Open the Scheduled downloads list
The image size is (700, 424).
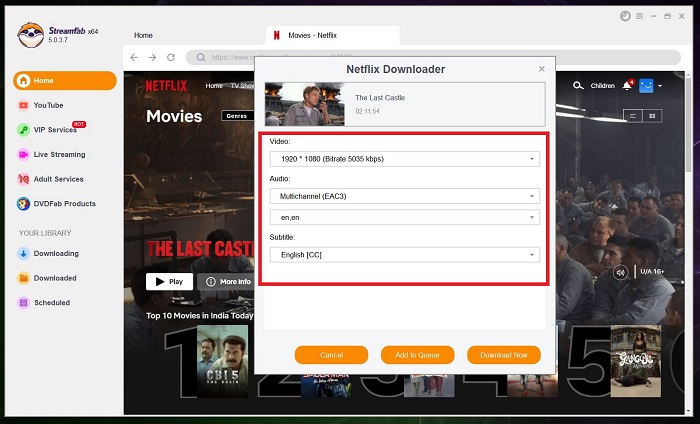pyautogui.click(x=51, y=302)
